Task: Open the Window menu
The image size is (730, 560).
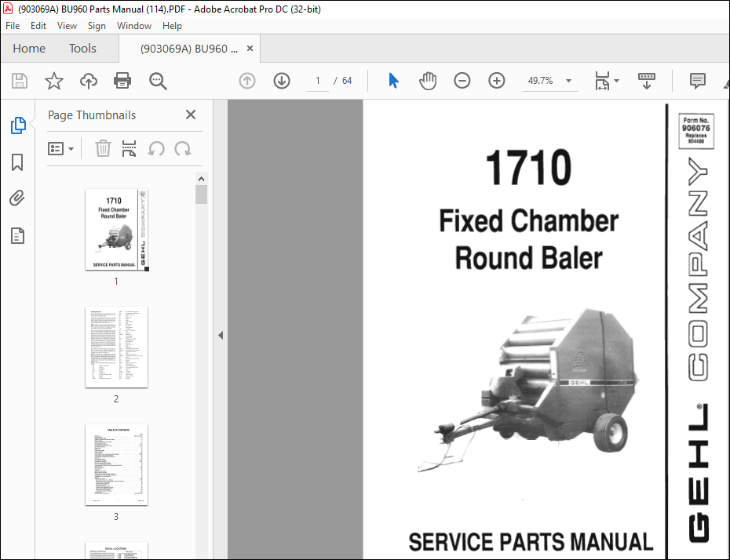Action: click(134, 26)
